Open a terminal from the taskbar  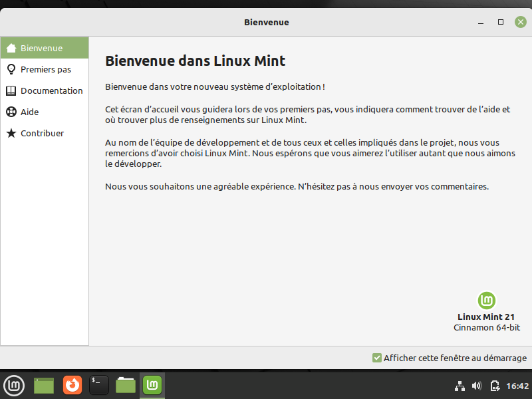click(x=98, y=385)
